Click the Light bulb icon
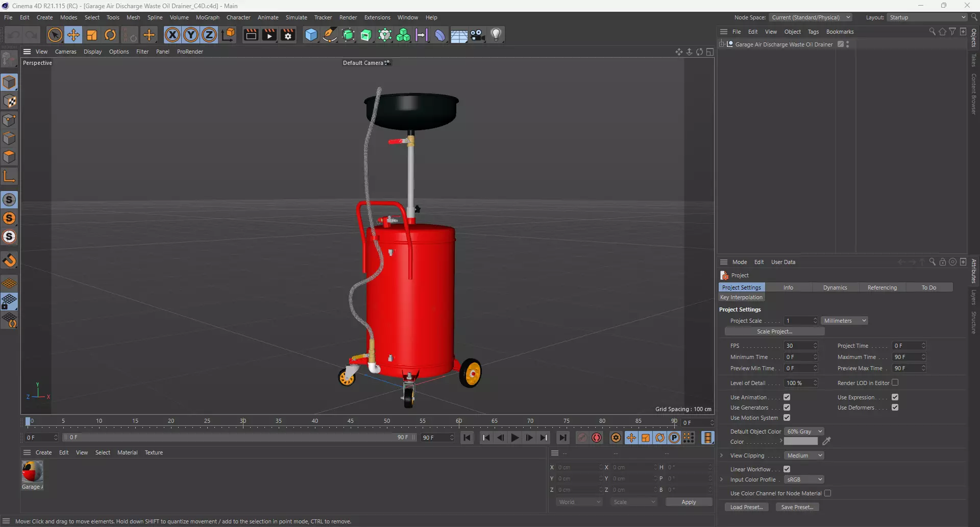The width and height of the screenshot is (980, 527). point(496,35)
